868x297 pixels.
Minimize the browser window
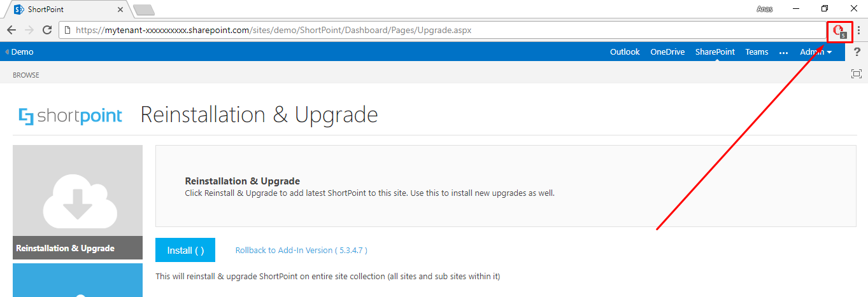796,9
